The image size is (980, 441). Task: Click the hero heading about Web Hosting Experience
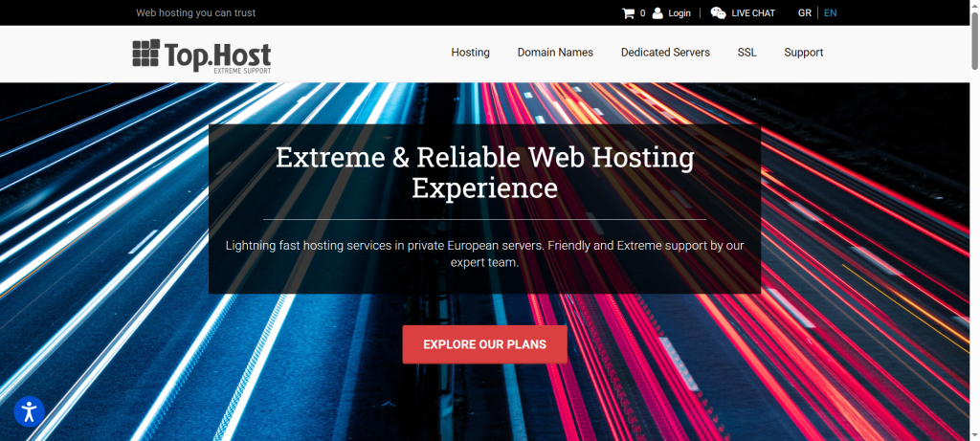point(484,171)
